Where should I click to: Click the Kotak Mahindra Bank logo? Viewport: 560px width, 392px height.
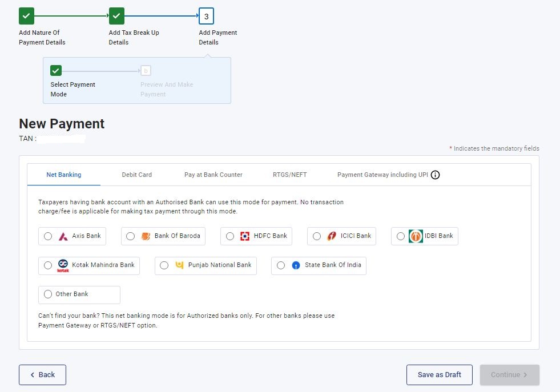coord(63,266)
